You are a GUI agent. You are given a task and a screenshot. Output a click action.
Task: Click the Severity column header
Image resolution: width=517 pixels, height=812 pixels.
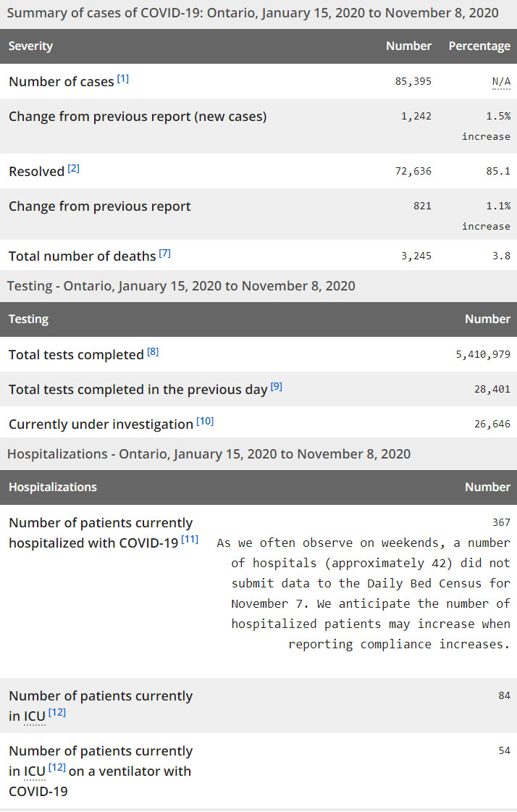point(30,46)
